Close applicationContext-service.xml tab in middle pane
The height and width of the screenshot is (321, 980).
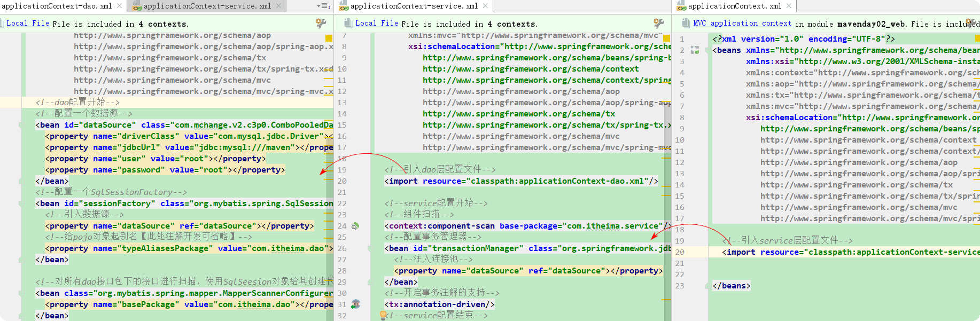485,6
